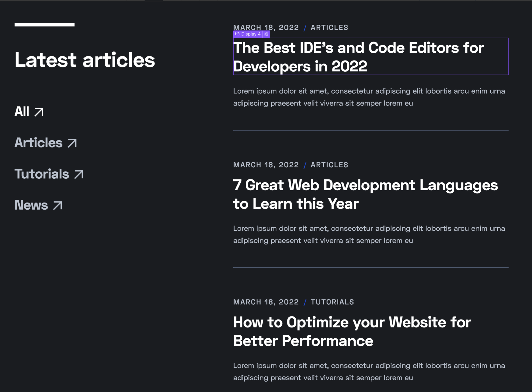
Task: Open settings via the gear icon on the H3 badge
Action: (266, 34)
